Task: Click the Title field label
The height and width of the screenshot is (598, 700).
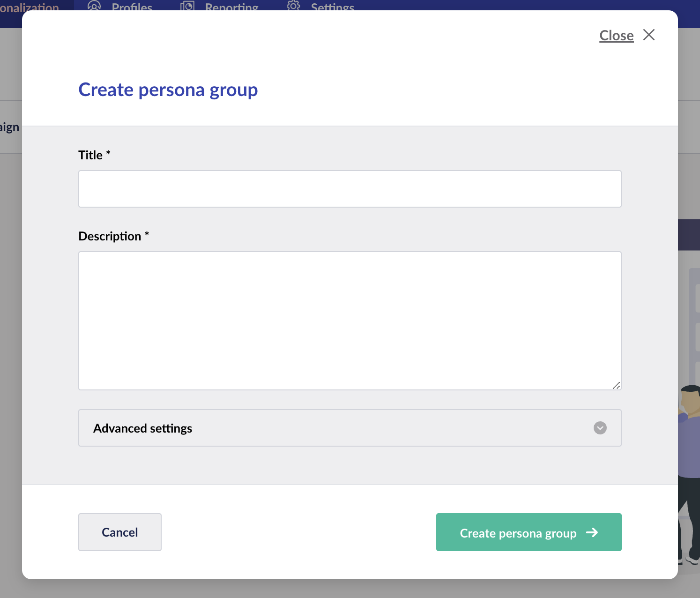Action: coord(90,155)
